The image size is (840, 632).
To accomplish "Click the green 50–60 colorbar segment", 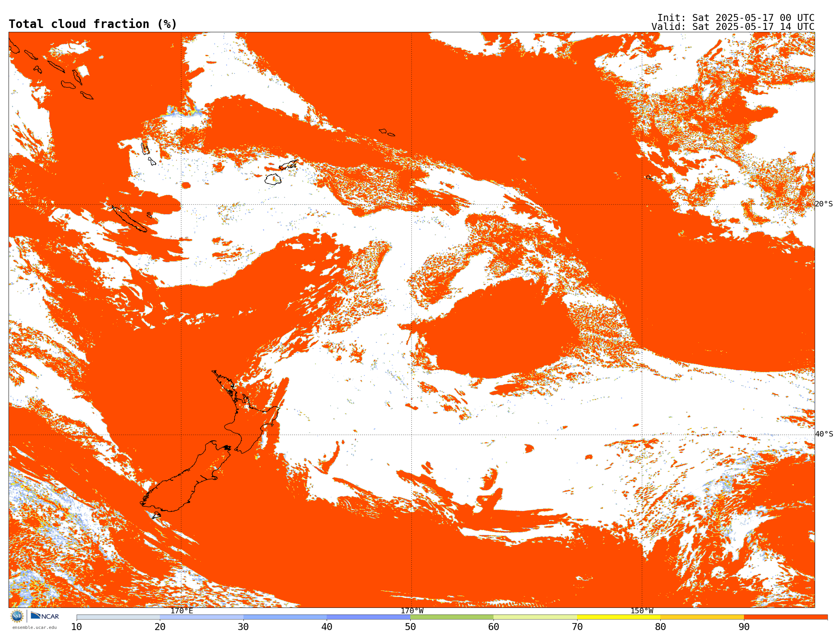I will click(452, 617).
